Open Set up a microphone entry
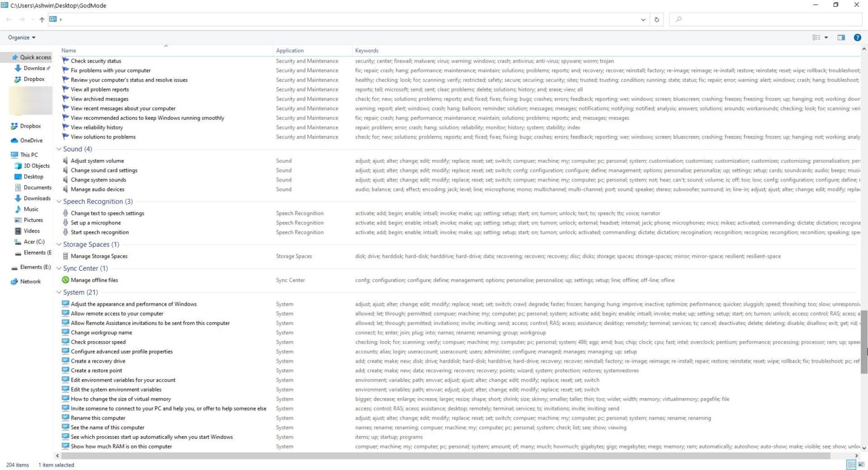The width and height of the screenshot is (868, 470). click(96, 223)
